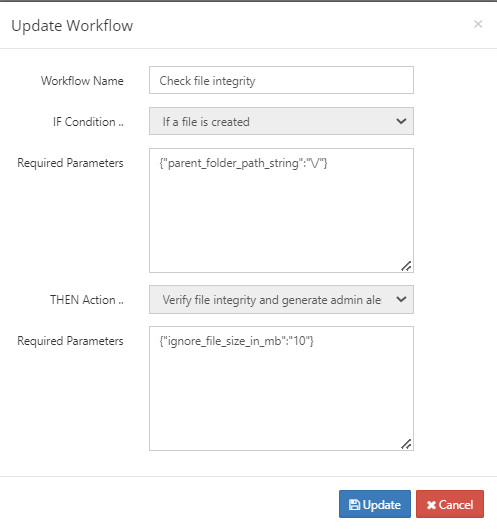Grab the resize handle of the ignore_file_size_in_mb textarea

coord(406,444)
